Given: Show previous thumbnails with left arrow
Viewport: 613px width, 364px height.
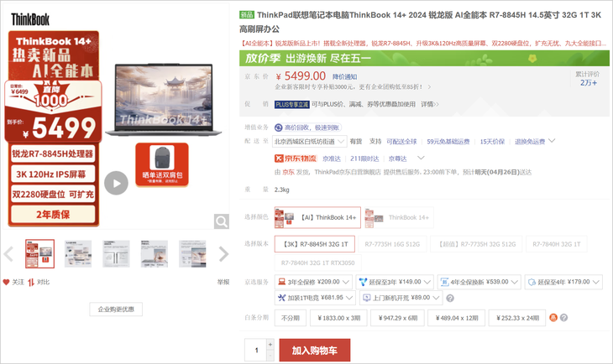Looking at the screenshot, I should click(x=8, y=254).
